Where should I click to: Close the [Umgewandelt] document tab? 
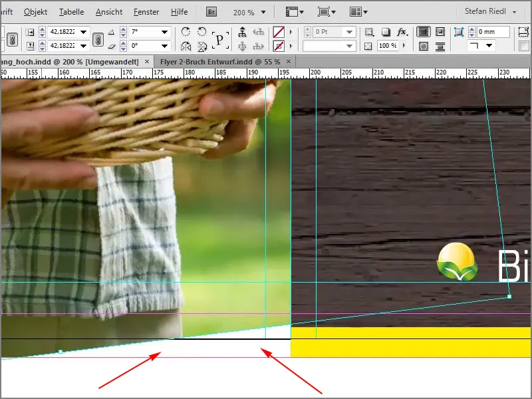pyautogui.click(x=147, y=62)
